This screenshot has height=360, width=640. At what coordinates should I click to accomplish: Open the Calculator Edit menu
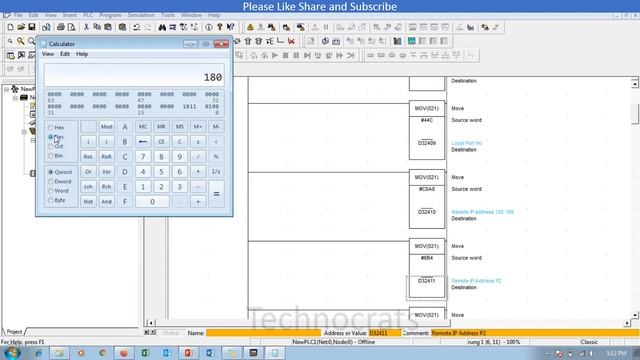click(65, 54)
